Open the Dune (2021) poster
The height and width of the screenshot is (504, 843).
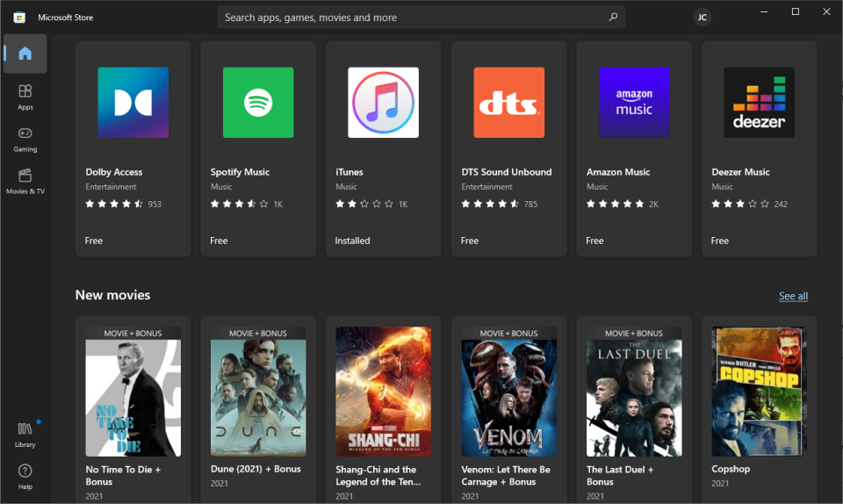click(258, 392)
